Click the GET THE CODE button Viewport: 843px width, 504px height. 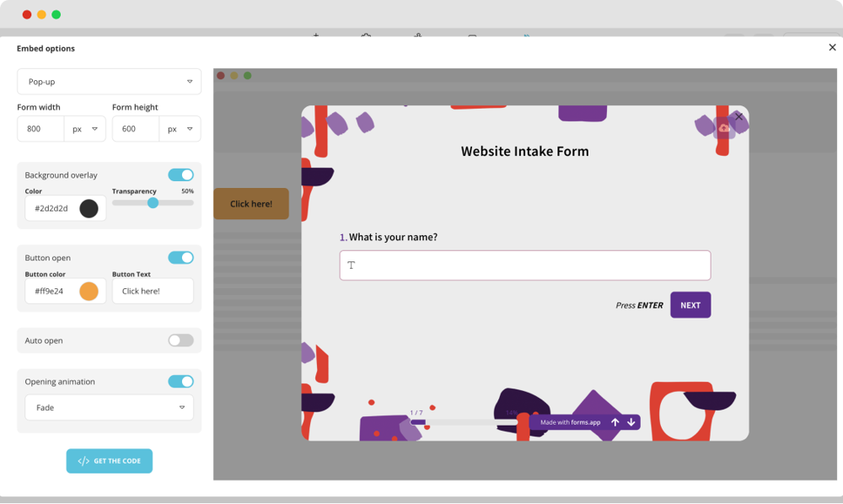[x=109, y=461]
